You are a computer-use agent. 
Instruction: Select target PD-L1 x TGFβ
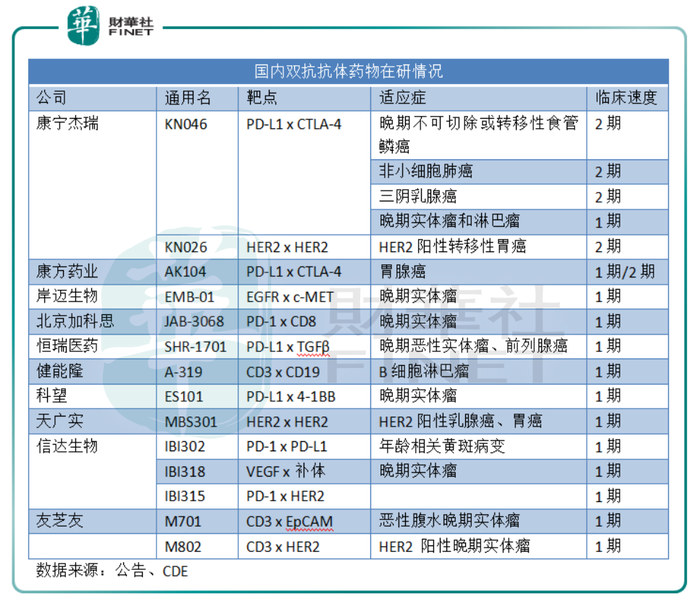click(288, 347)
